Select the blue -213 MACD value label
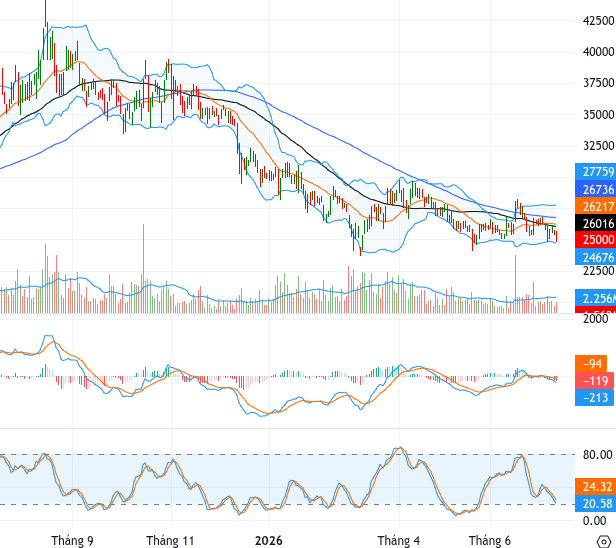Viewport: 616px width, 548px height. [594, 398]
